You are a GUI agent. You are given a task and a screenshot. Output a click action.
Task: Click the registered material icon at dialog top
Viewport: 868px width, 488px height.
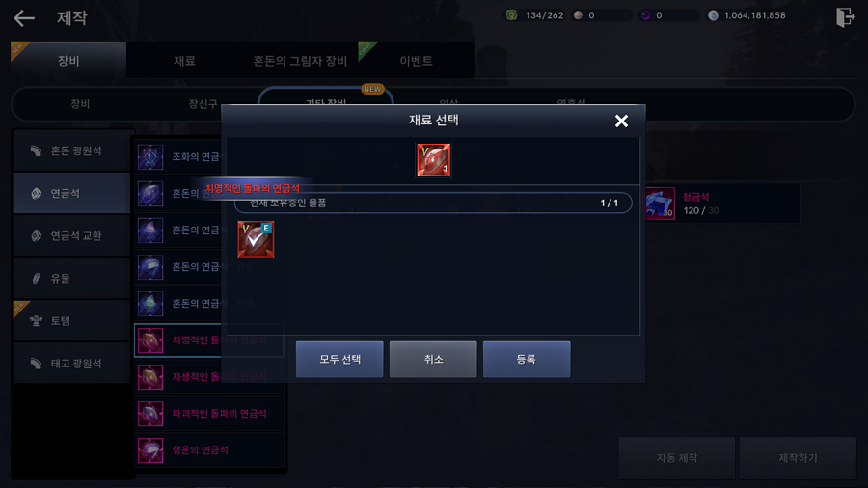433,160
